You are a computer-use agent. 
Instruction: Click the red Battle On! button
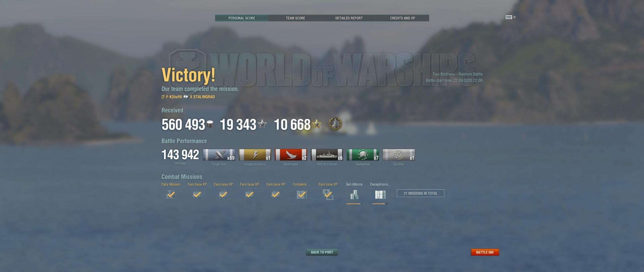[x=485, y=252]
